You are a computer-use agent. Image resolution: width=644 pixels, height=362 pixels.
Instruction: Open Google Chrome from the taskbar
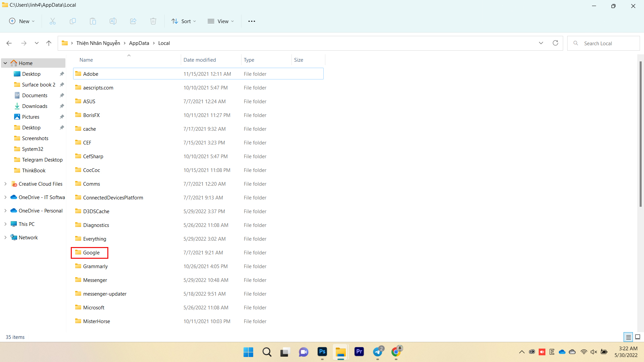click(x=396, y=352)
